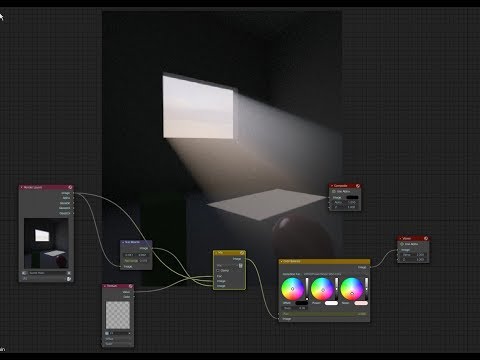480x360 pixels.
Task: Click Image output socket of Color Balance node
Action: tap(370, 267)
